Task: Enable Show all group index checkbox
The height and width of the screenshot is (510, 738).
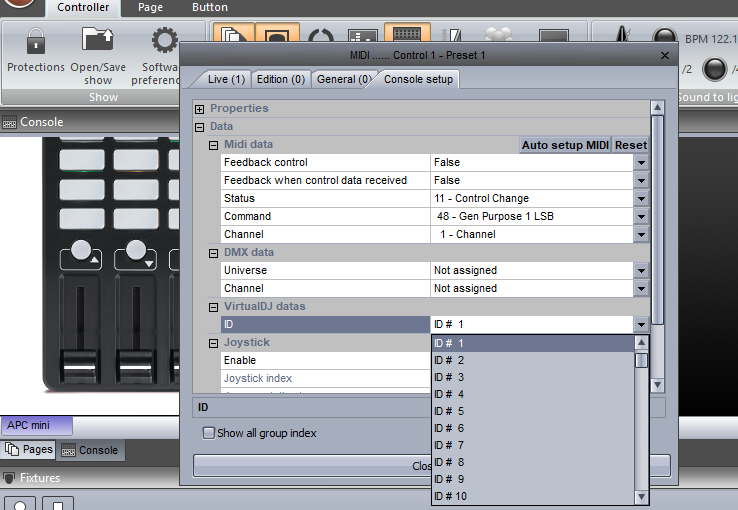Action: tap(209, 433)
